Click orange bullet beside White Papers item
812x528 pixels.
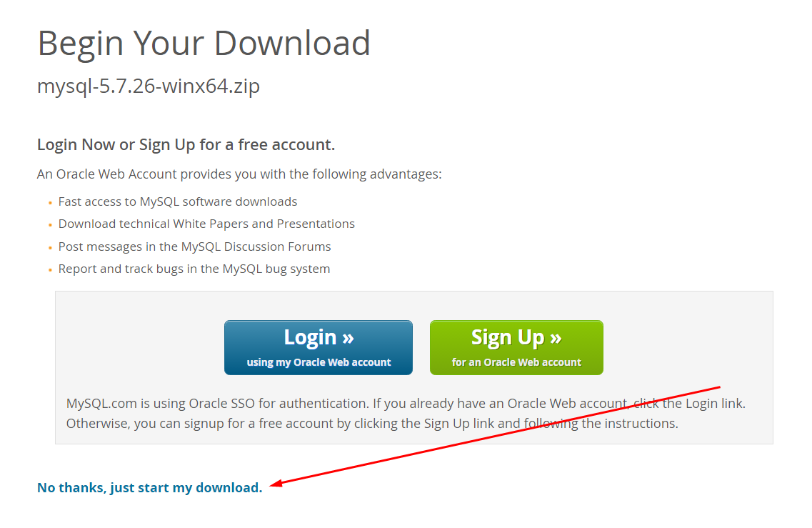(x=50, y=225)
